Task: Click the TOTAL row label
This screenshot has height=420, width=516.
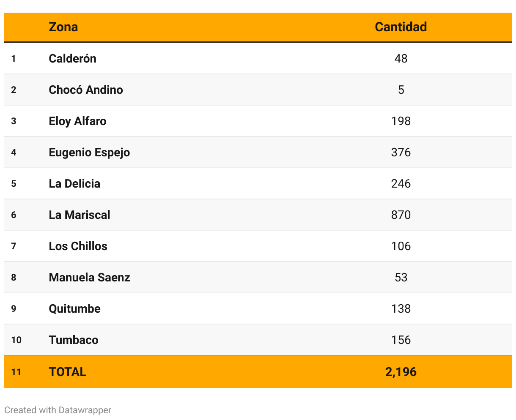Action: coord(68,372)
